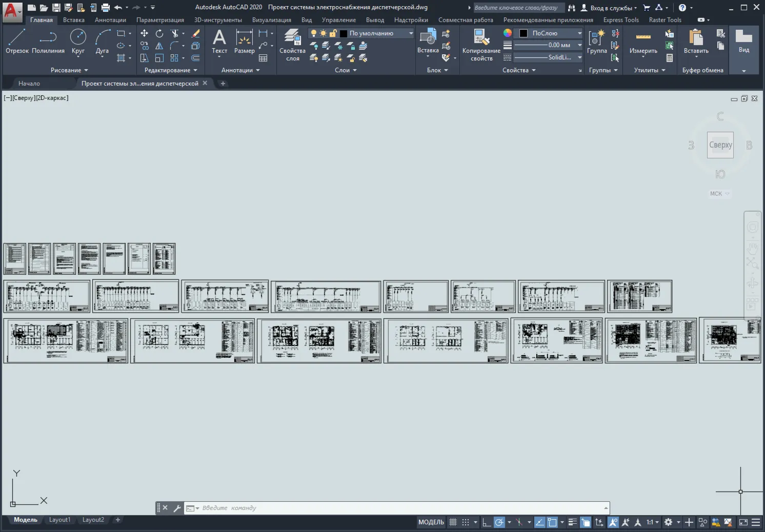Open the Параметризация ribbon tab
The height and width of the screenshot is (532, 765).
tap(160, 20)
